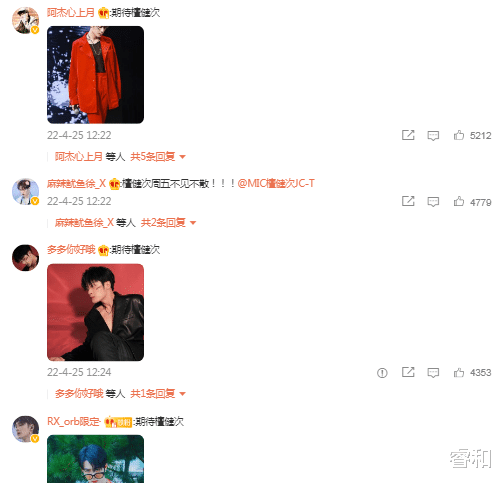Forward the comment with 4779 likes
Image resolution: width=504 pixels, height=483 pixels.
point(408,201)
